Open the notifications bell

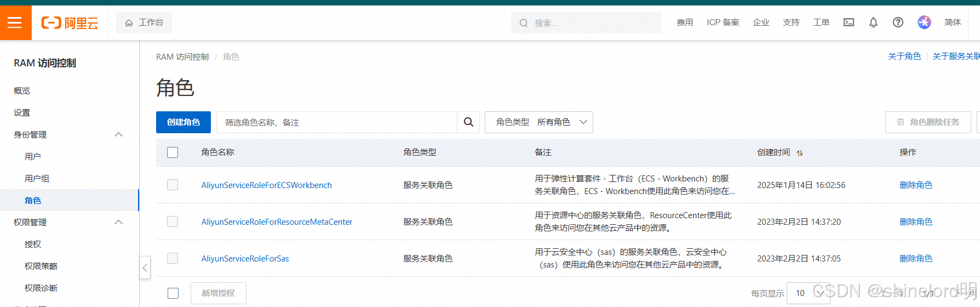(873, 22)
